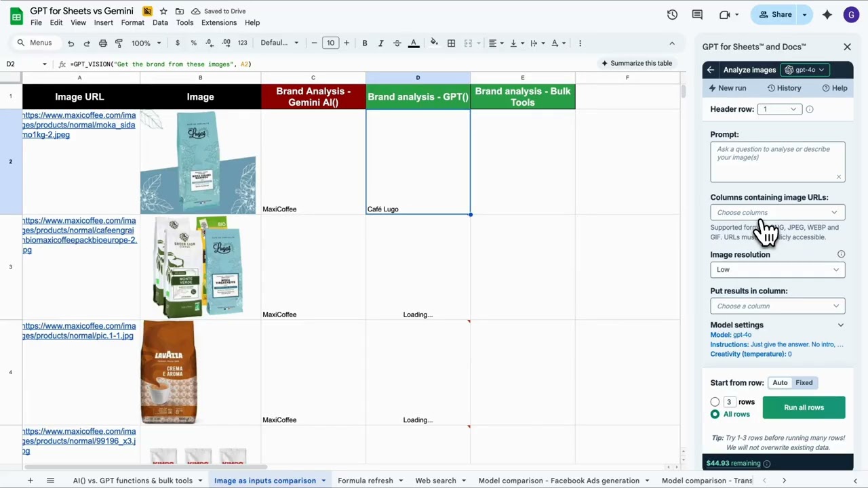
Task: Open fill color picker
Action: (x=434, y=43)
